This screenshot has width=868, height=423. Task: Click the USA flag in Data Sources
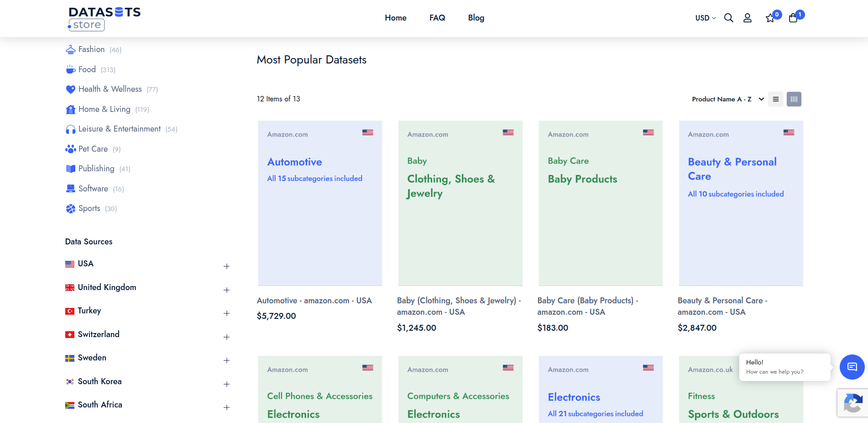tap(70, 264)
